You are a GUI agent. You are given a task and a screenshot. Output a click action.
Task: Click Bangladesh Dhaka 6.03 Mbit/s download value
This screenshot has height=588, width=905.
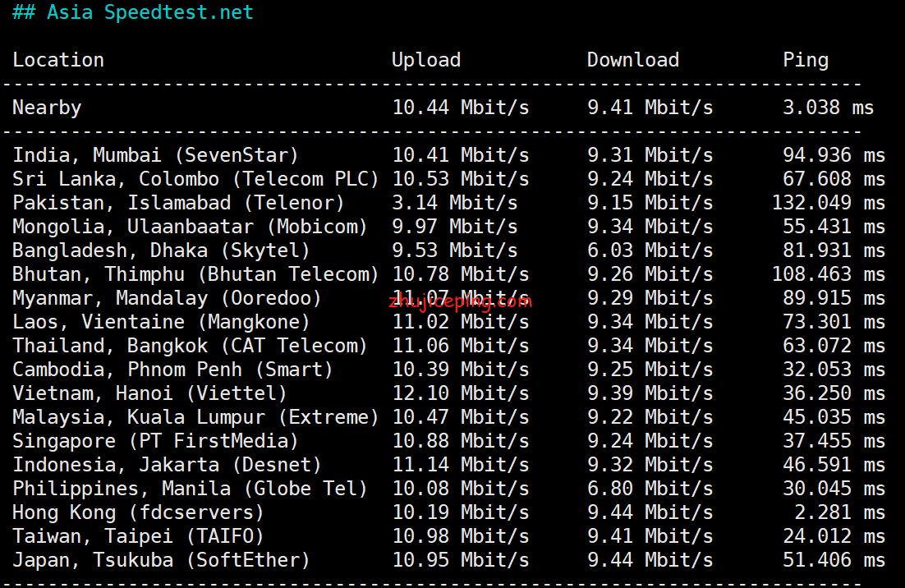point(650,250)
